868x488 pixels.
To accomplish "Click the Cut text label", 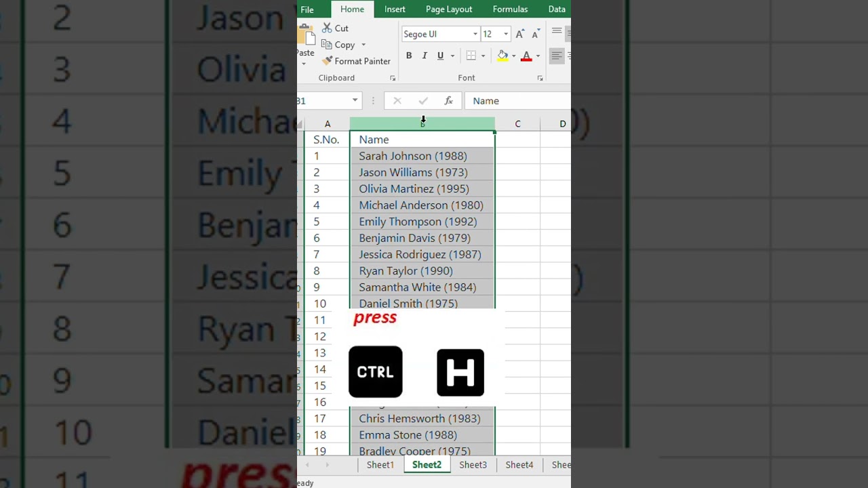I will 342,28.
